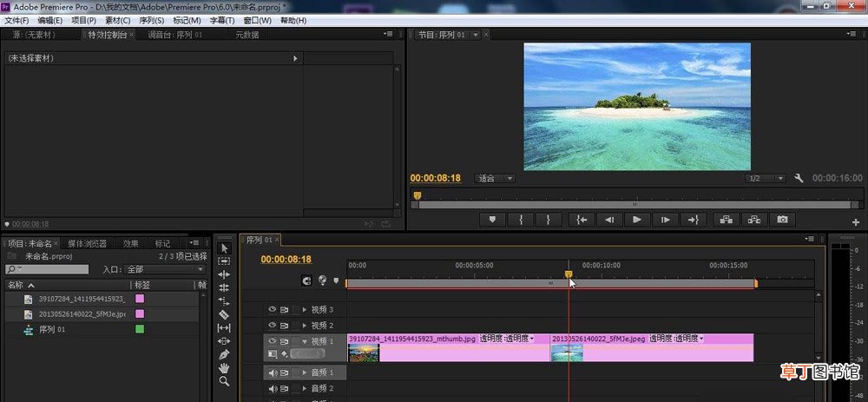This screenshot has width=868, height=402.
Task: Toggle sync lock for 视频 2
Action: pyautogui.click(x=285, y=325)
